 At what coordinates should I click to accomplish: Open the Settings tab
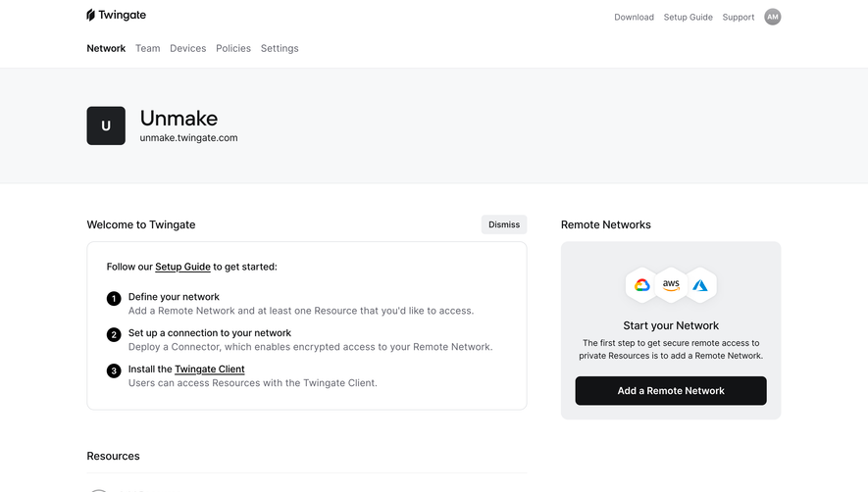280,48
